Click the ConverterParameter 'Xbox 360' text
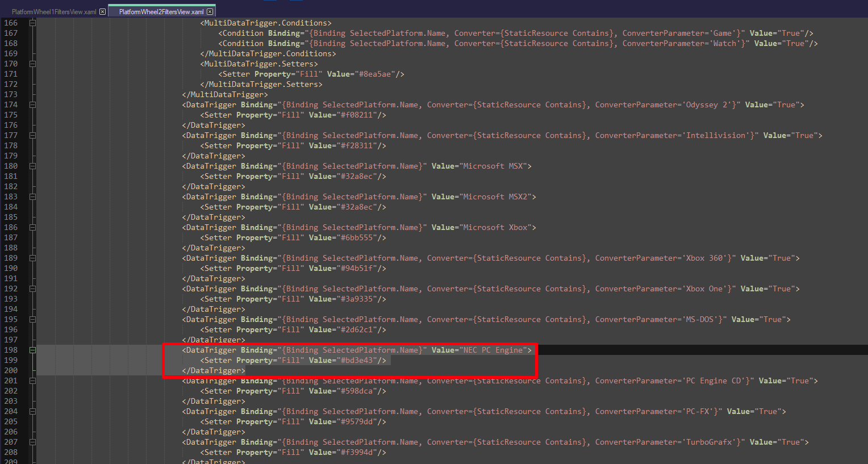 [x=704, y=258]
